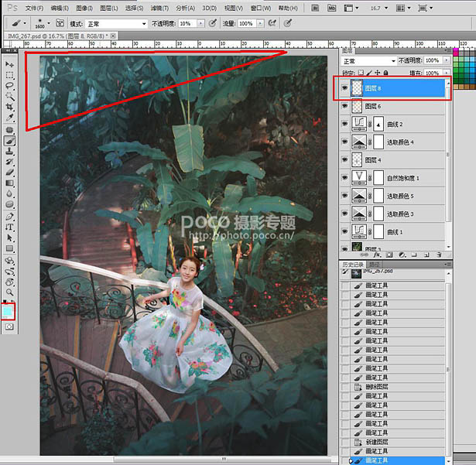Select the Clone Stamp tool
Viewport: 476px width, 465px height.
click(10, 152)
